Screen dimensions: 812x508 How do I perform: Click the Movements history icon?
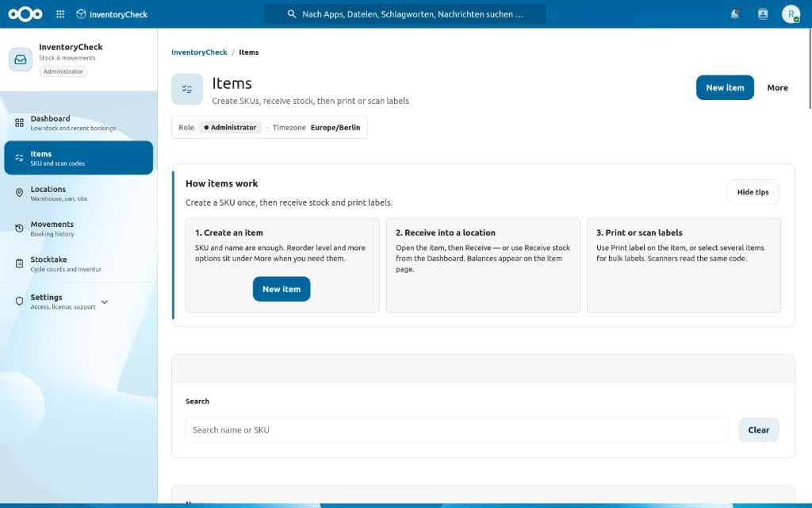[19, 228]
